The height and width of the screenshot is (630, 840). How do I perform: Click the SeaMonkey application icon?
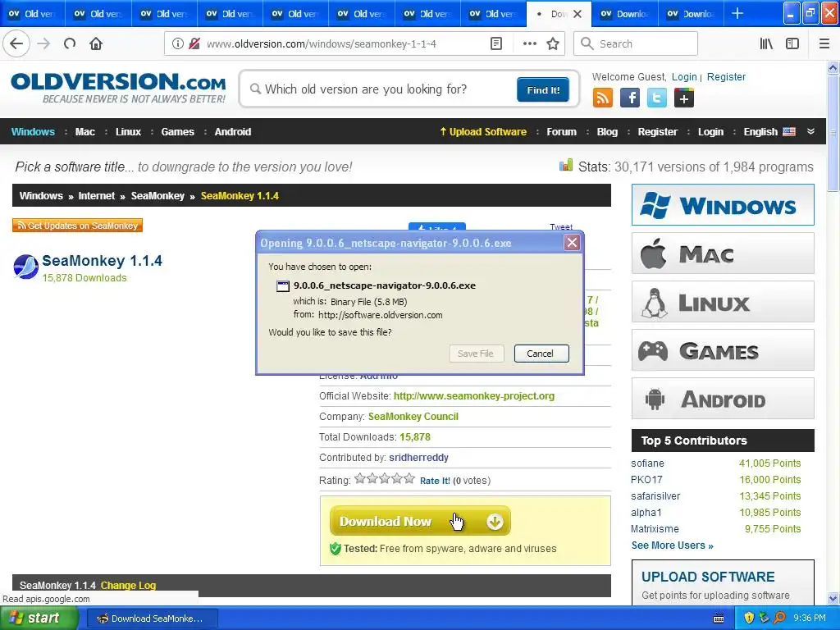(25, 267)
